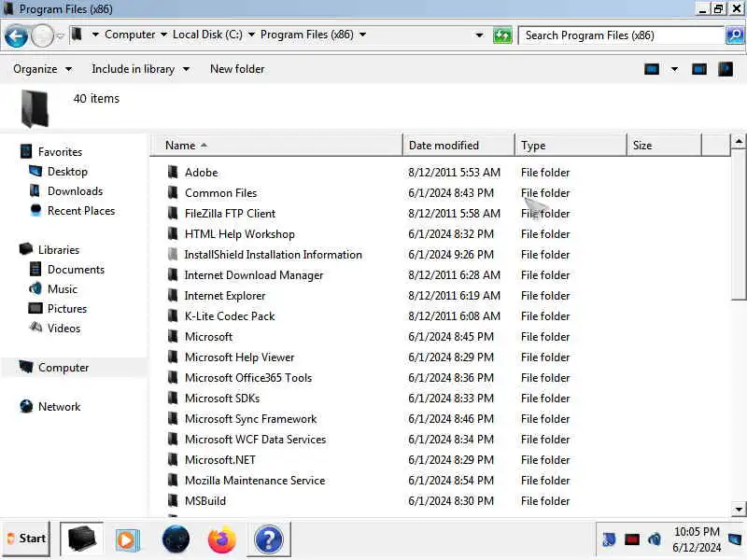This screenshot has height=560, width=747.
Task: Click the Help icon in the toolbar
Action: tap(726, 69)
